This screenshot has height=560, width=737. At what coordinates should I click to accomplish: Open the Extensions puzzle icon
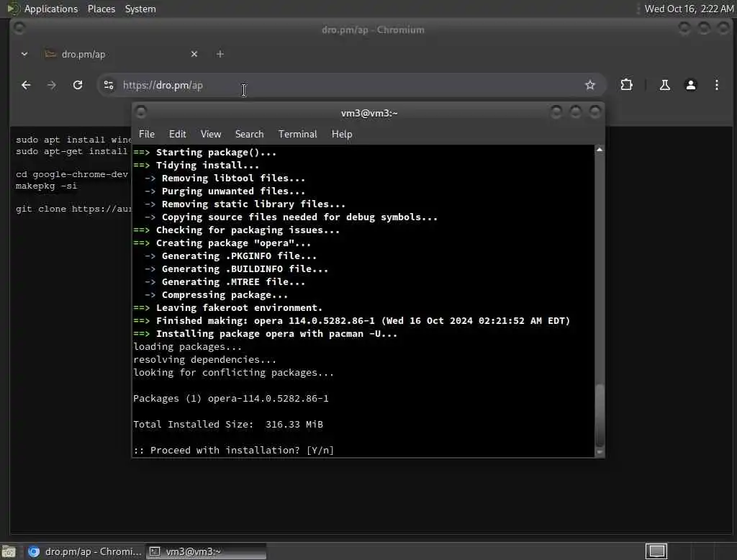(627, 85)
